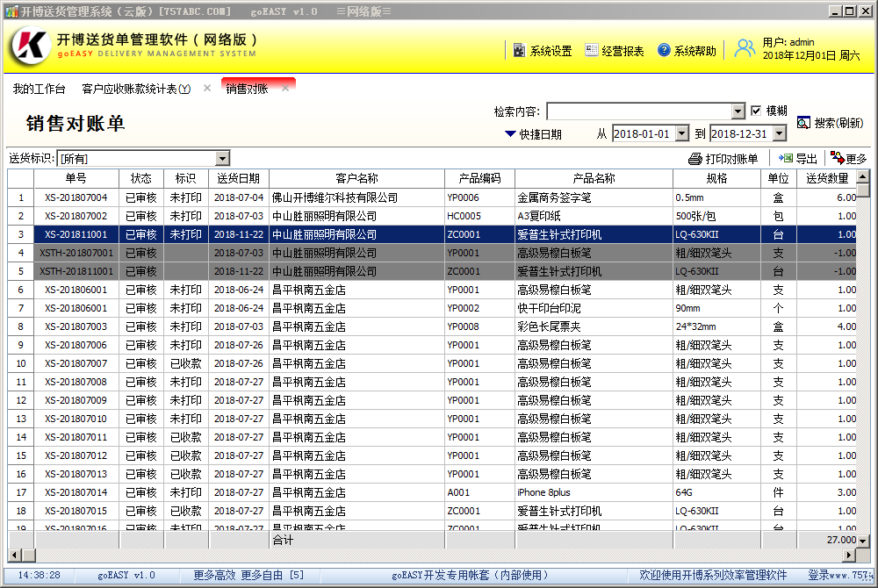Click the admin user avatar icon
Viewport: 878px width, 588px height.
[x=745, y=48]
